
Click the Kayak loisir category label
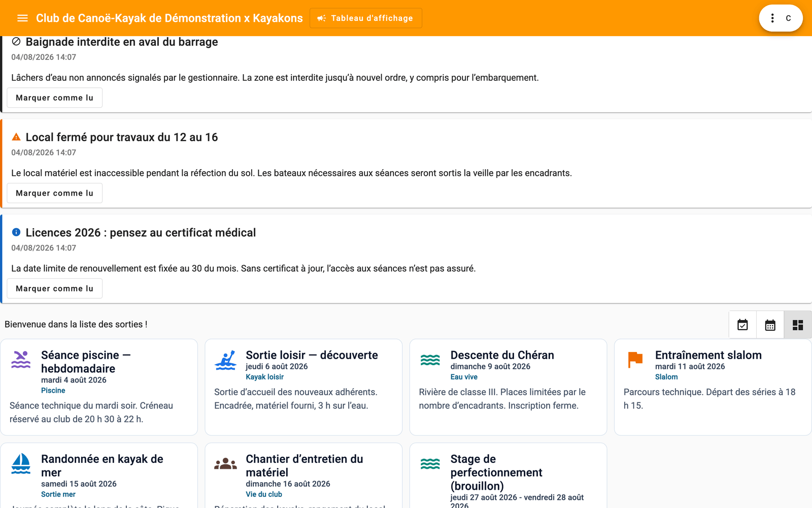coord(265,377)
